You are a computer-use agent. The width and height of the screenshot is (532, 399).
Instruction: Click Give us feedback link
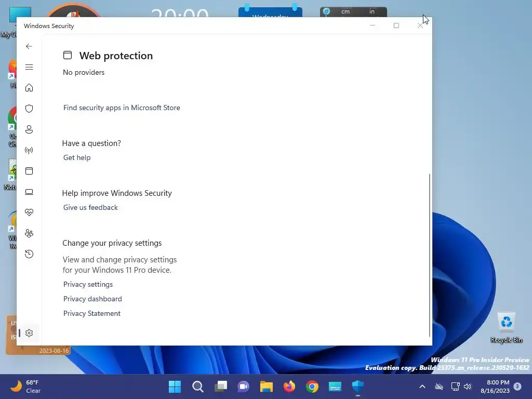(90, 207)
